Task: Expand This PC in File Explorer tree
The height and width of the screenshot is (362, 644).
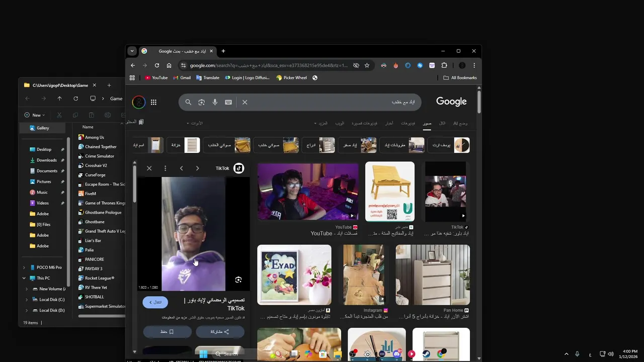Action: pos(24,278)
